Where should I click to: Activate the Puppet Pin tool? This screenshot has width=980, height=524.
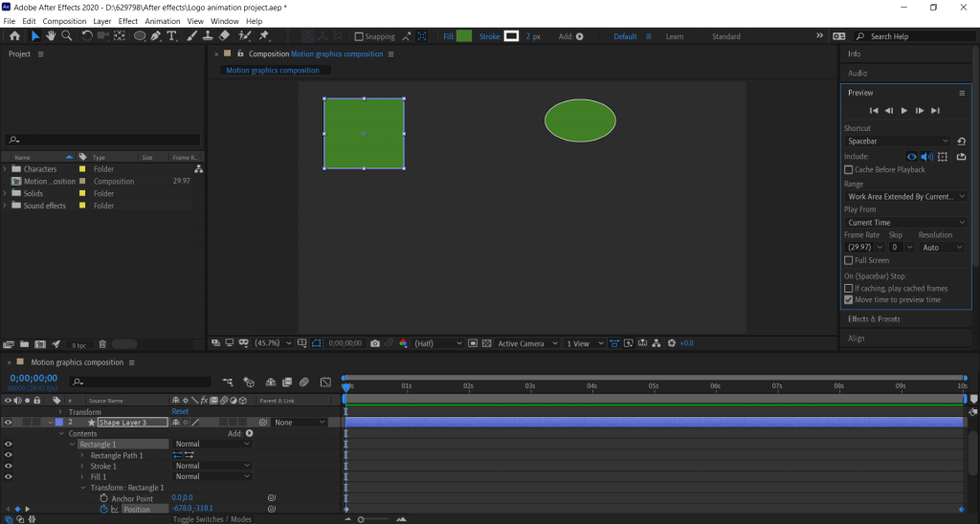pyautogui.click(x=263, y=36)
